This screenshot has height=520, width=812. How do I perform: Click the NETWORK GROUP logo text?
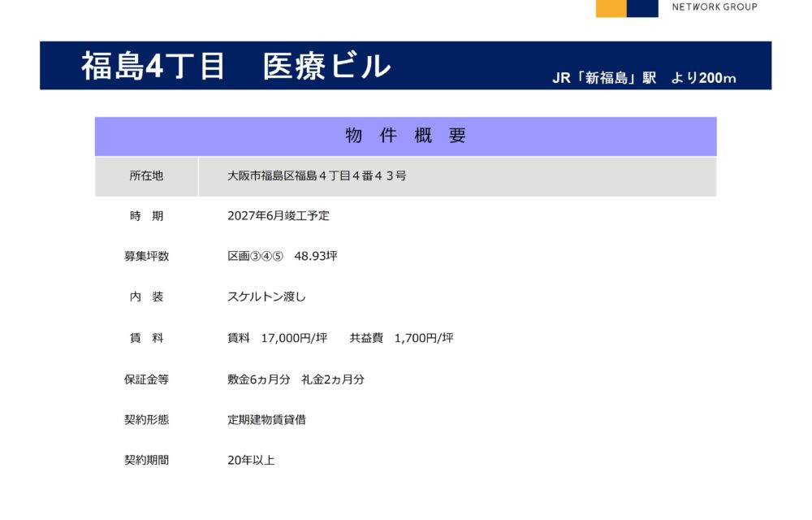[714, 6]
